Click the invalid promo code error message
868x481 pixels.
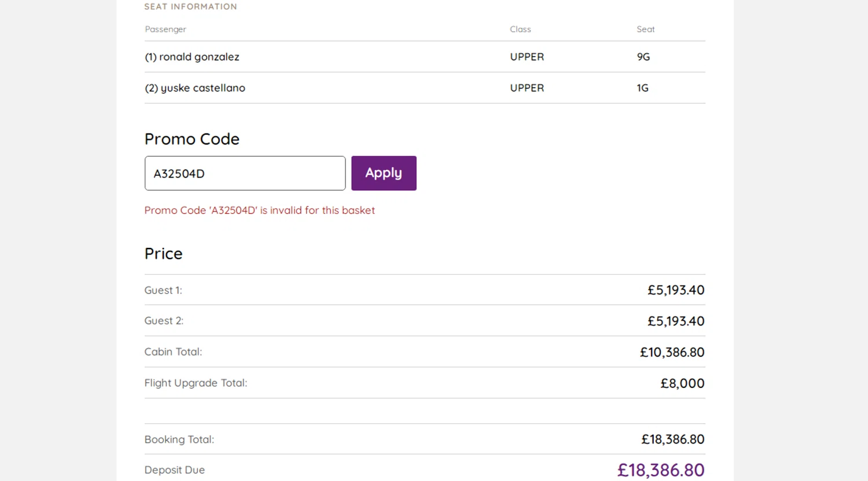tap(260, 210)
